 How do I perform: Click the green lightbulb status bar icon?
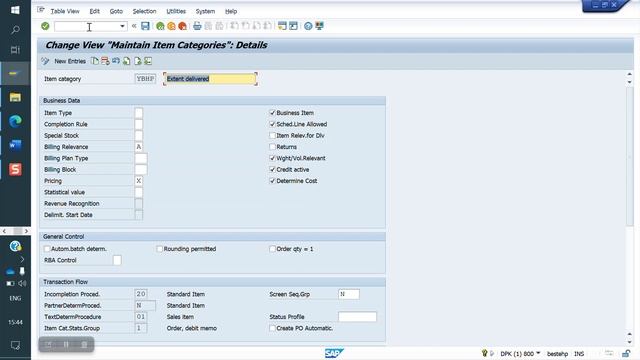pos(484,353)
